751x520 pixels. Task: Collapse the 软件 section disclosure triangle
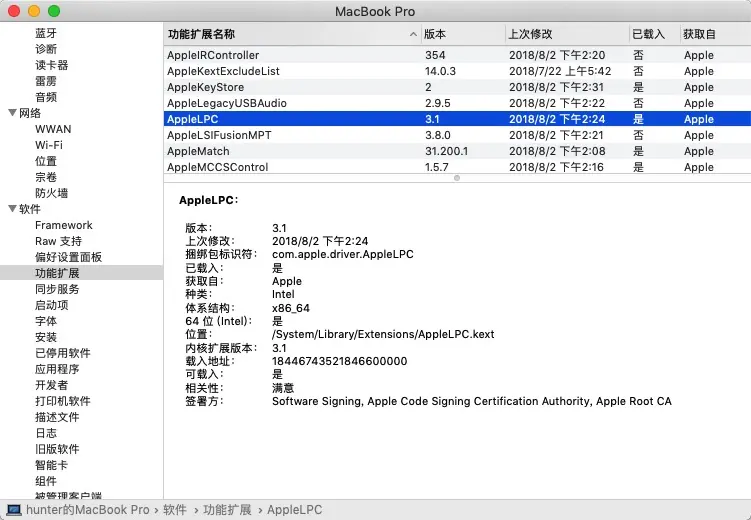point(12,209)
